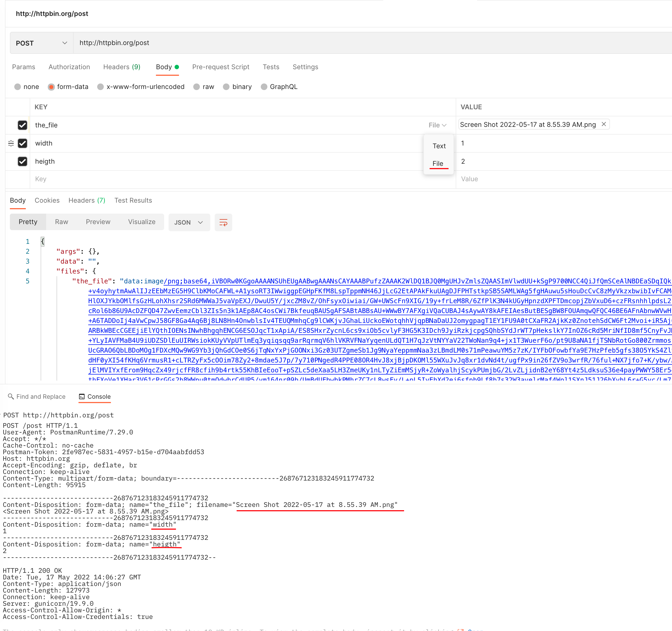Click the width value 1 cell
Viewport: 672px width, 631px height.
tap(564, 143)
